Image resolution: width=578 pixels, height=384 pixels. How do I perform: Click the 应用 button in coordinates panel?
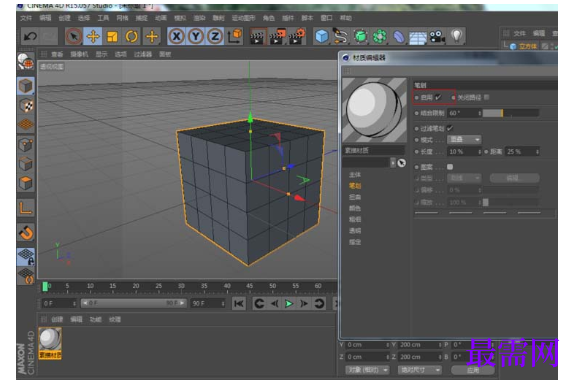coord(473,370)
